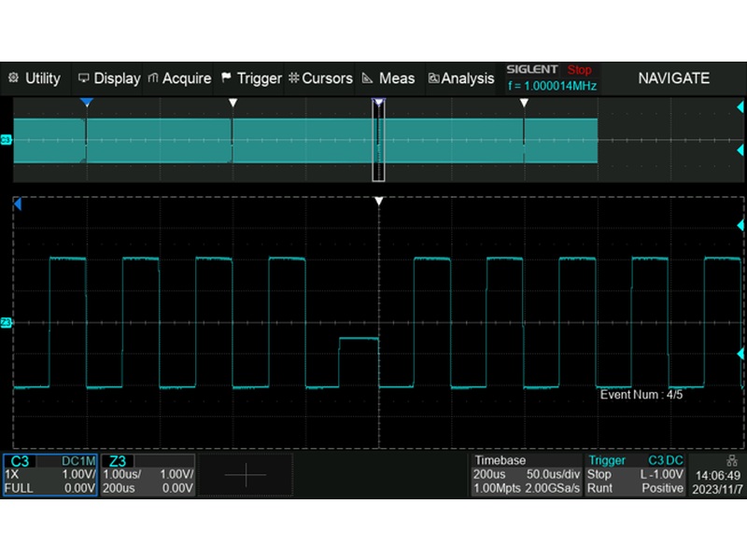Viewport: 747px width, 560px height.
Task: Open the Utility menu
Action: point(35,78)
